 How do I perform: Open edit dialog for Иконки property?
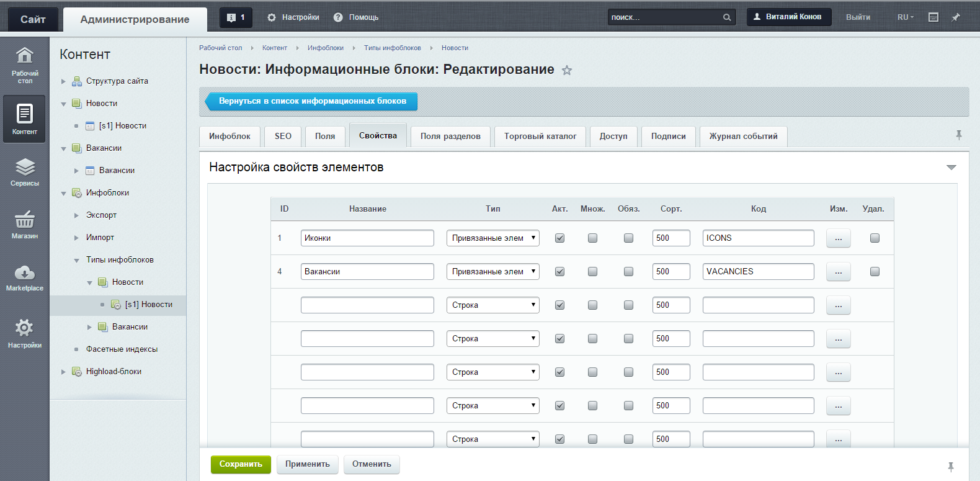click(838, 238)
